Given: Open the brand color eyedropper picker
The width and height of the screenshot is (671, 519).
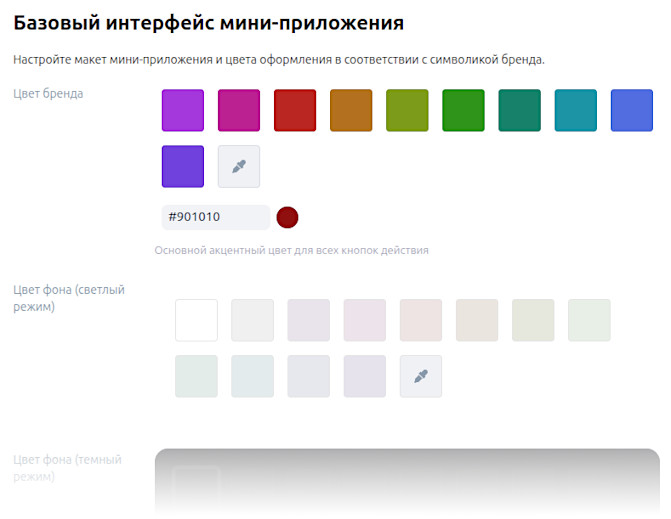Looking at the screenshot, I should point(239,166).
